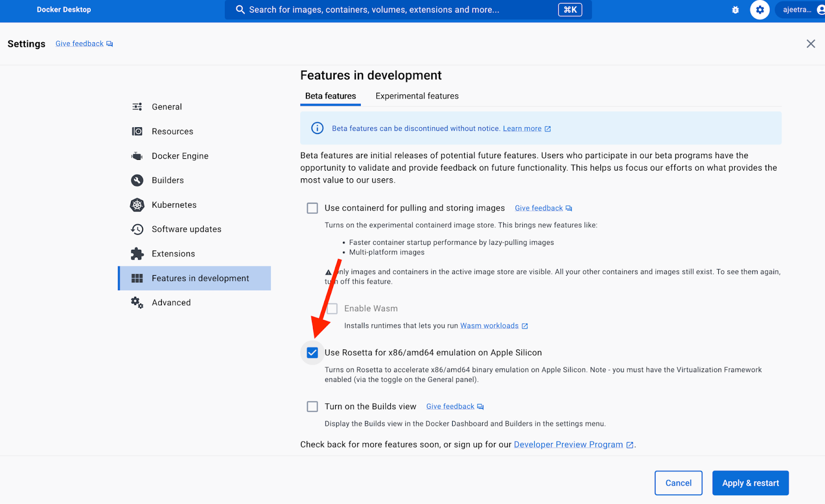Click the Software updates clock icon

coord(137,229)
